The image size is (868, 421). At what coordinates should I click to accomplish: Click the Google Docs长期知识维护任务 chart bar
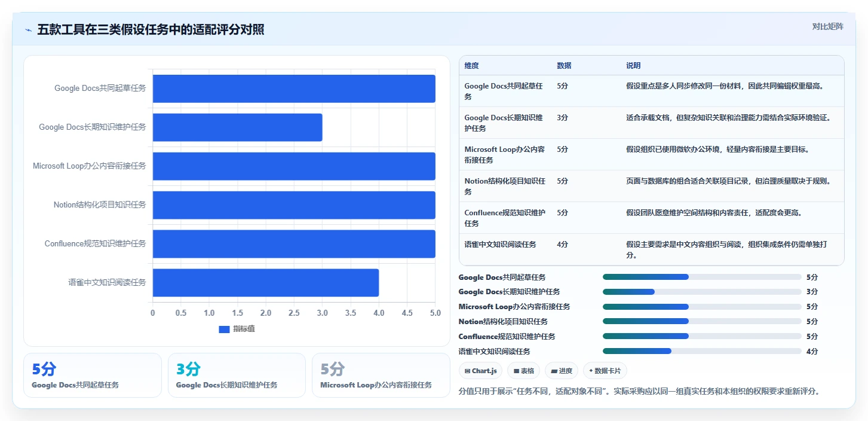coord(238,127)
